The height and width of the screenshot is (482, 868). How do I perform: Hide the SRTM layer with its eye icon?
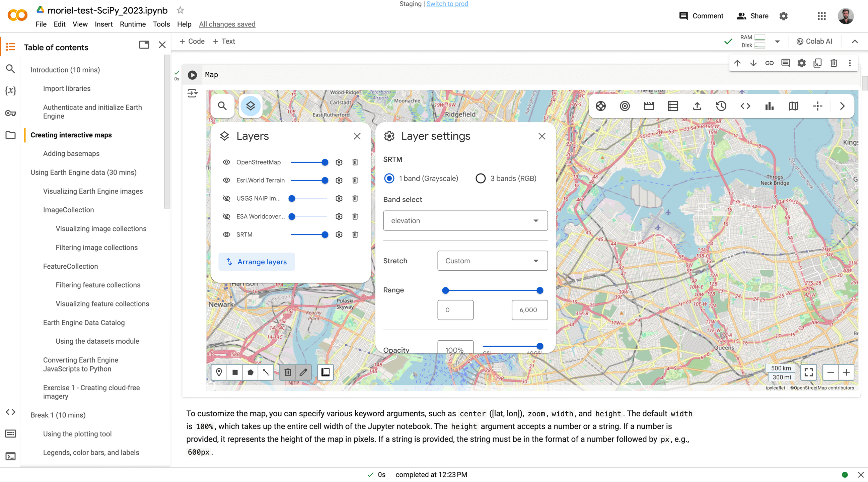[227, 234]
